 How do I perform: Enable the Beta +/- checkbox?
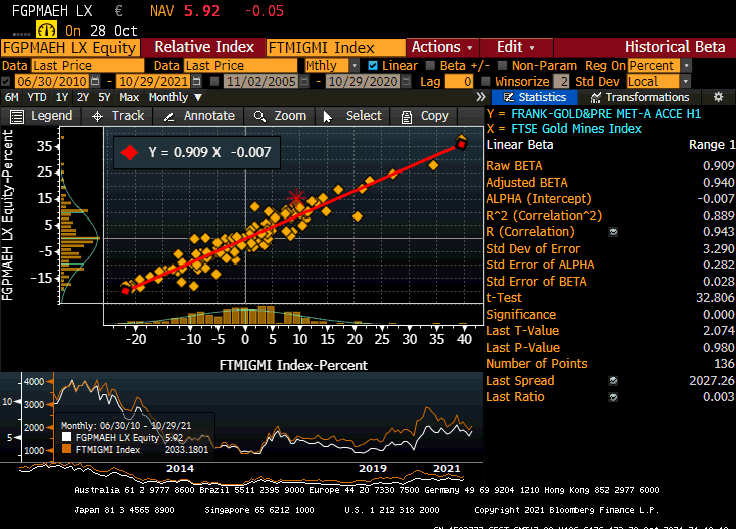coord(432,65)
